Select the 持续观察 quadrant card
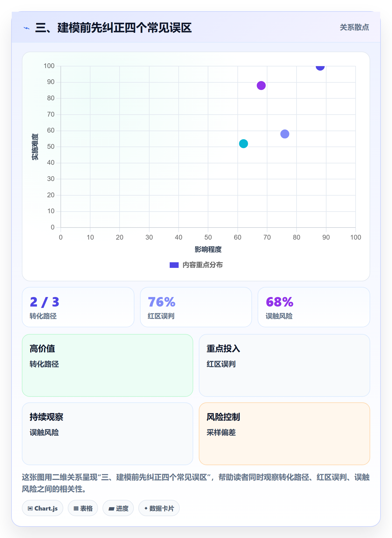This screenshot has height=538, width=392. 108,434
